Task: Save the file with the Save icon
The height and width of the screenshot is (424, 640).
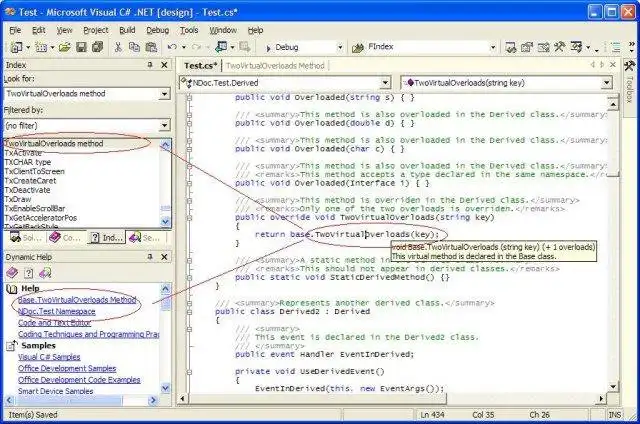Action: tap(81, 47)
